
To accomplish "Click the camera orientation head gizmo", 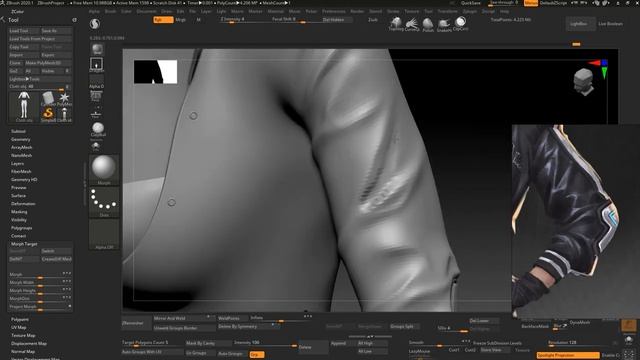I will coord(583,81).
